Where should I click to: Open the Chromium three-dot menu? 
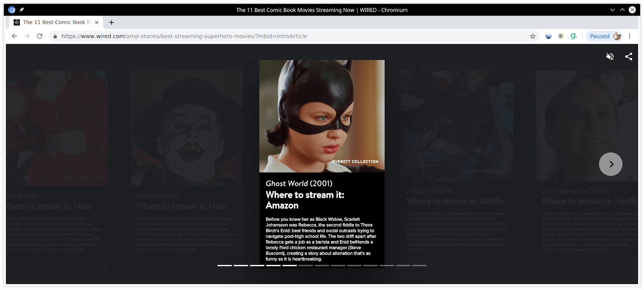pyautogui.click(x=630, y=36)
